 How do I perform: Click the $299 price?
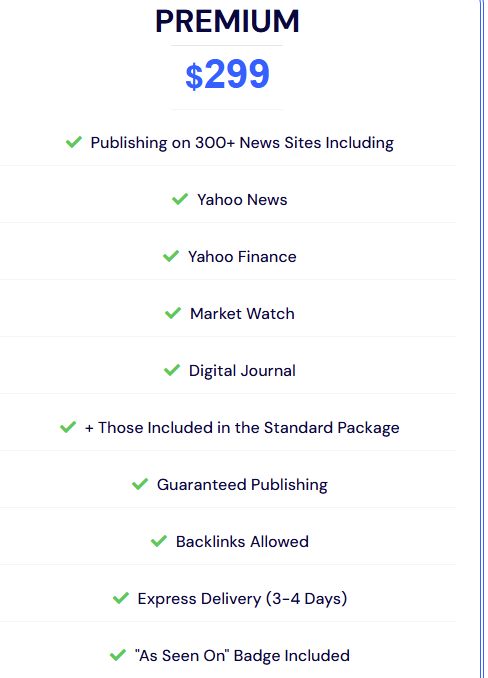pos(227,74)
